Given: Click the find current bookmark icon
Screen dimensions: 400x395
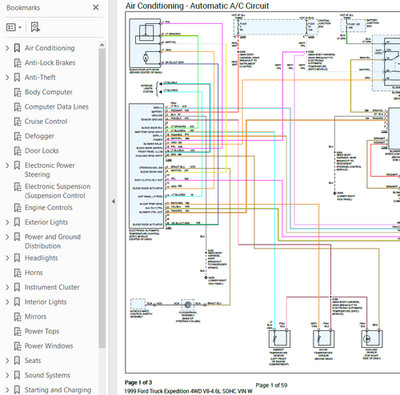Looking at the screenshot, I should pyautogui.click(x=35, y=27).
